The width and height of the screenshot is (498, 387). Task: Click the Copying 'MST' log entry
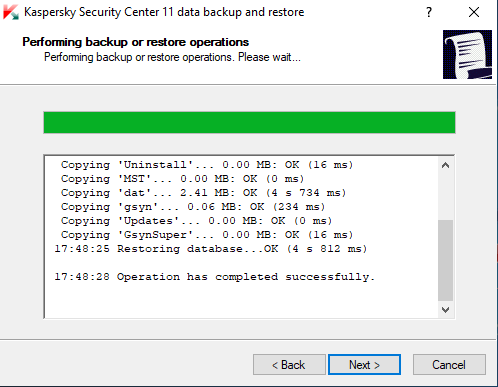(182, 179)
